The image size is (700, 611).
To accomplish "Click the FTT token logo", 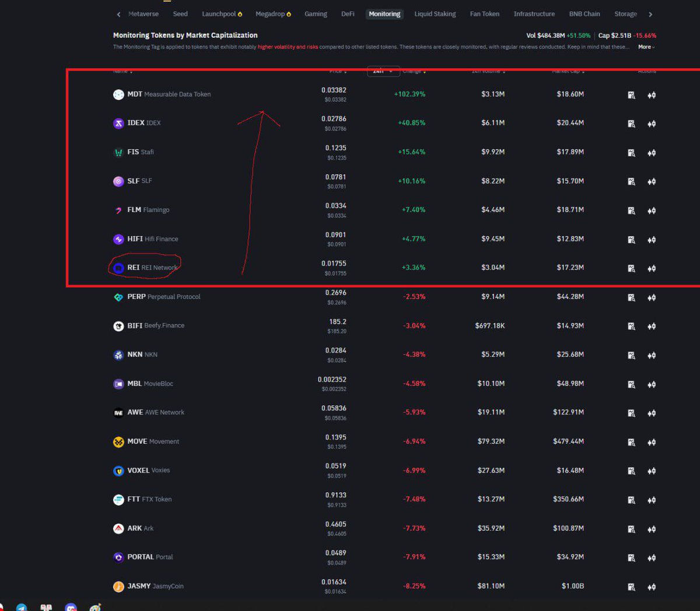I will [118, 500].
